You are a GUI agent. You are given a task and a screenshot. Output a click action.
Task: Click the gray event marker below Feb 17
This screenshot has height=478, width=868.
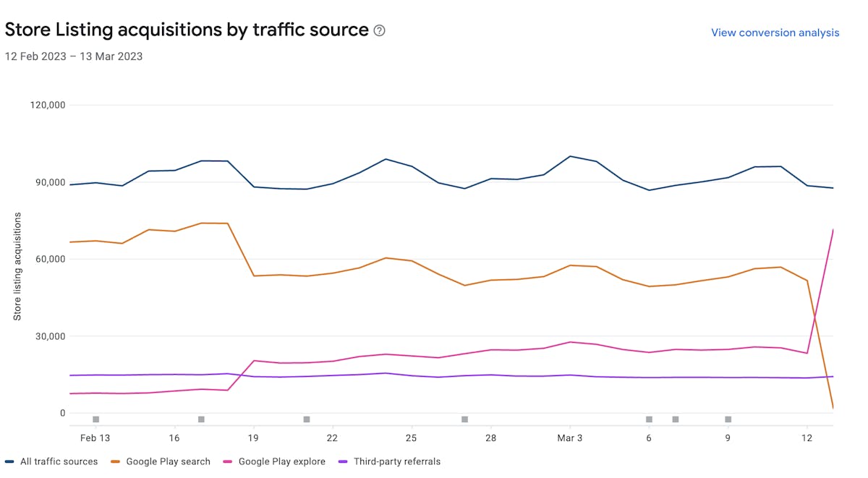pyautogui.click(x=200, y=419)
